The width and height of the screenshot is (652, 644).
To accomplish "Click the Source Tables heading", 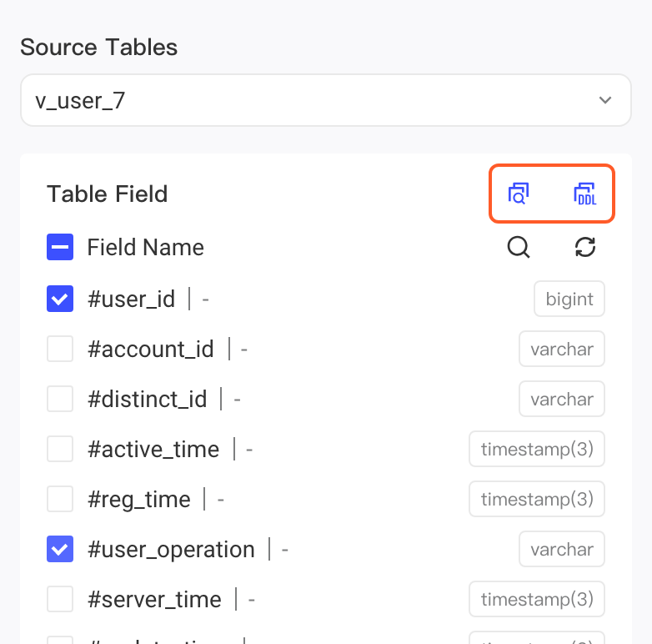I will pyautogui.click(x=99, y=47).
